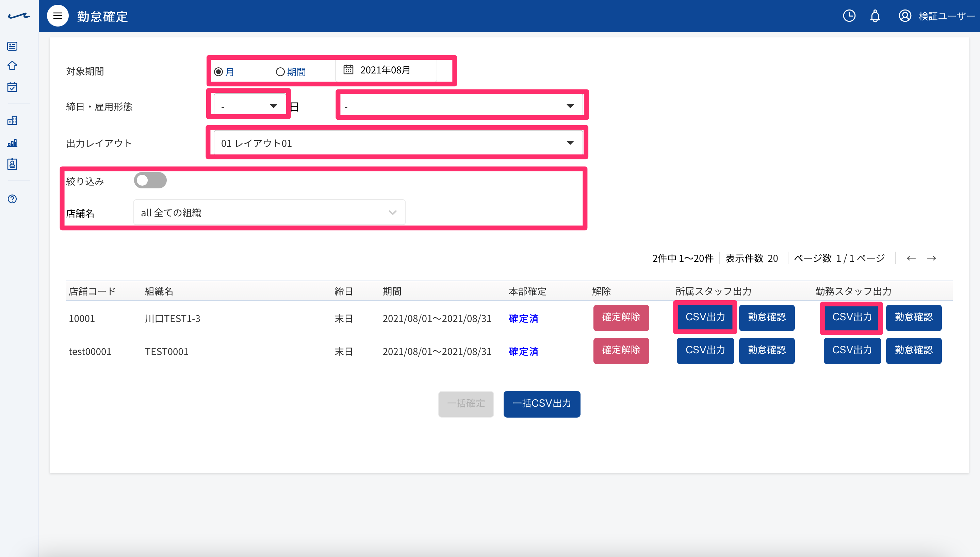Expand the 店舗名 all 全ての組織 dropdown
This screenshot has height=557, width=980.
269,212
